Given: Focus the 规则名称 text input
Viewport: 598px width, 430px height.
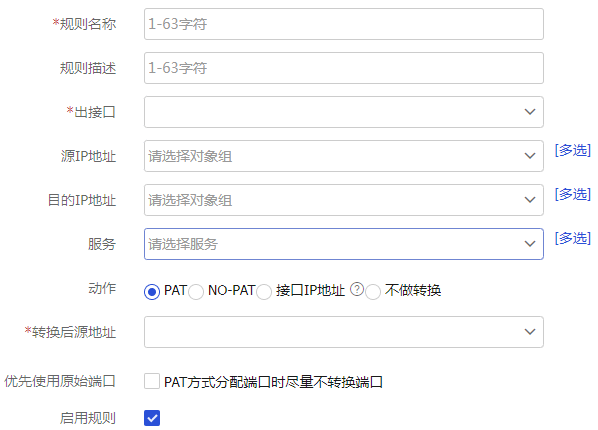Looking at the screenshot, I should (x=344, y=24).
